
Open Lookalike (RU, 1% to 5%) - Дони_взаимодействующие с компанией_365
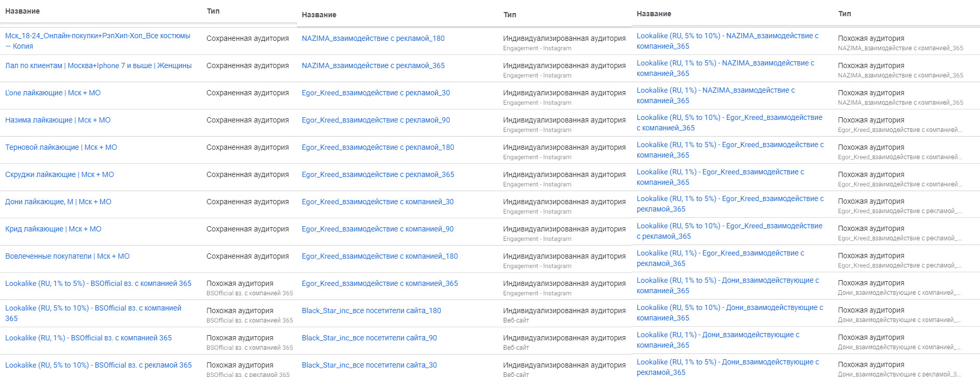tap(728, 285)
